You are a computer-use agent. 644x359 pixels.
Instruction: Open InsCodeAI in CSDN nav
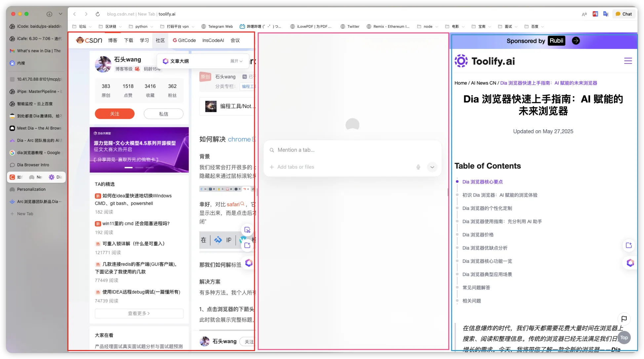[213, 40]
